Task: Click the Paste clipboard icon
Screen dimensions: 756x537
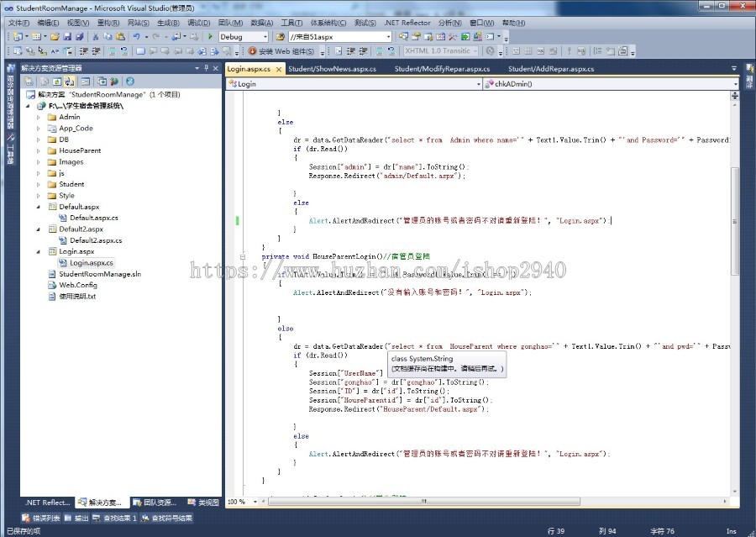Action: pos(120,37)
